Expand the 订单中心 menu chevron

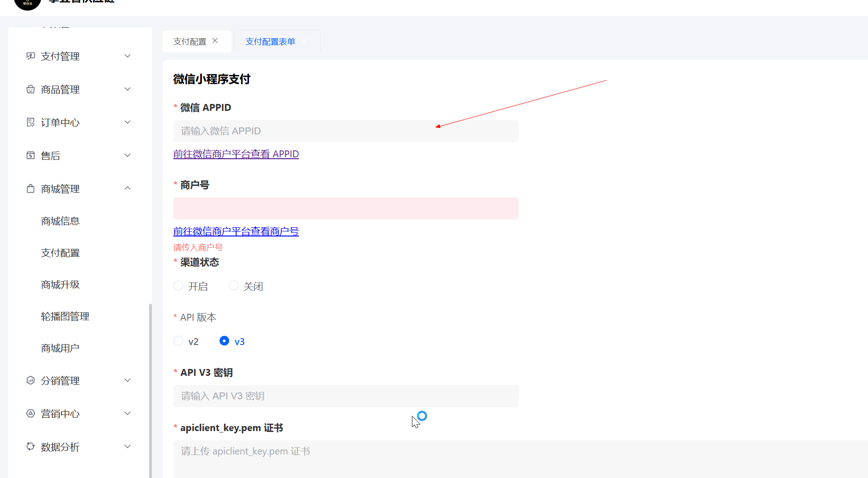click(x=127, y=122)
